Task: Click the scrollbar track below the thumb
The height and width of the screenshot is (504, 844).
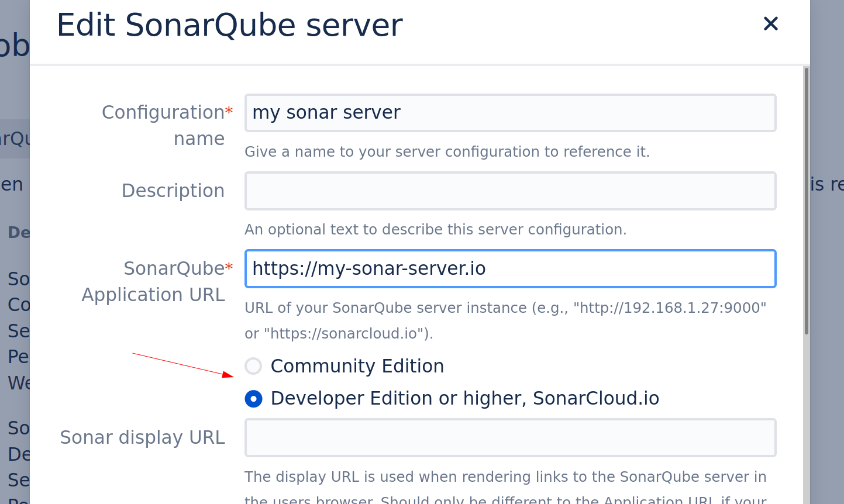Action: tap(806, 421)
